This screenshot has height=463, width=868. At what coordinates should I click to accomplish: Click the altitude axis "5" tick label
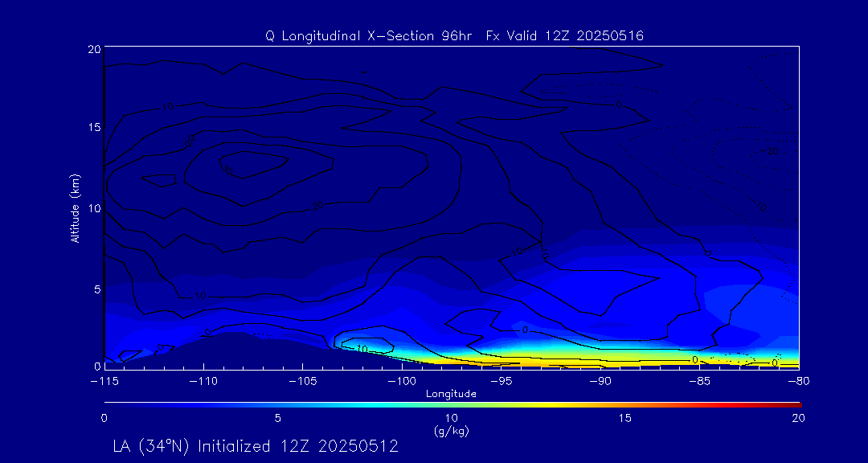pyautogui.click(x=96, y=289)
